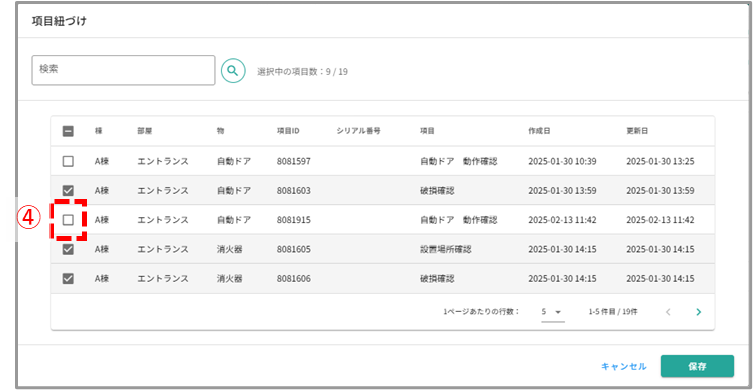Click the 項目紐づけ dialog title
This screenshot has height=390, width=753.
[59, 21]
